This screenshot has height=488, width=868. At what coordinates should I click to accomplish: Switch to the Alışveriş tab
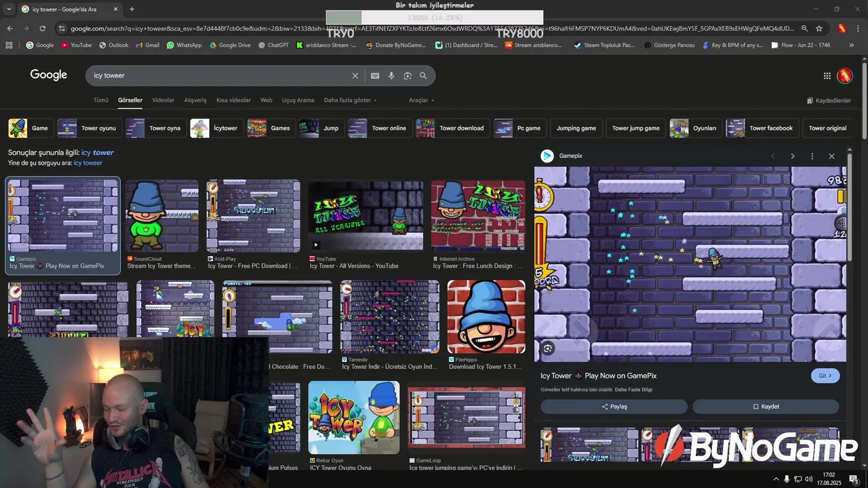pyautogui.click(x=195, y=100)
